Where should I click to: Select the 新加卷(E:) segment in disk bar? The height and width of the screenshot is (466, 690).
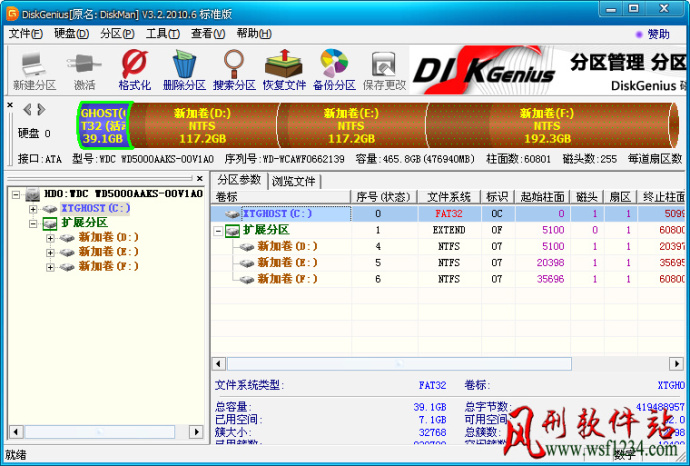coord(351,126)
